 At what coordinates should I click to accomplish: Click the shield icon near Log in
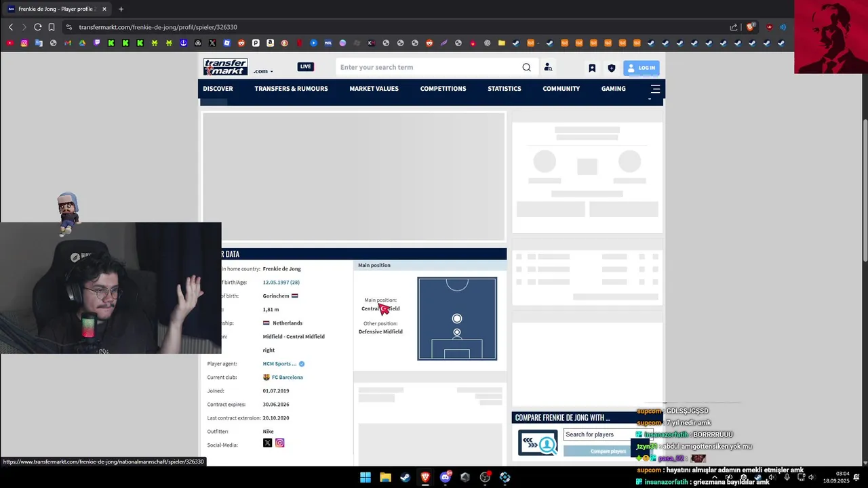[611, 68]
